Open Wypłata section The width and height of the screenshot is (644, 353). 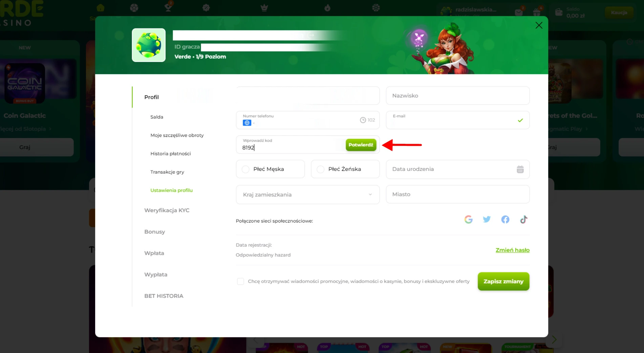(155, 274)
